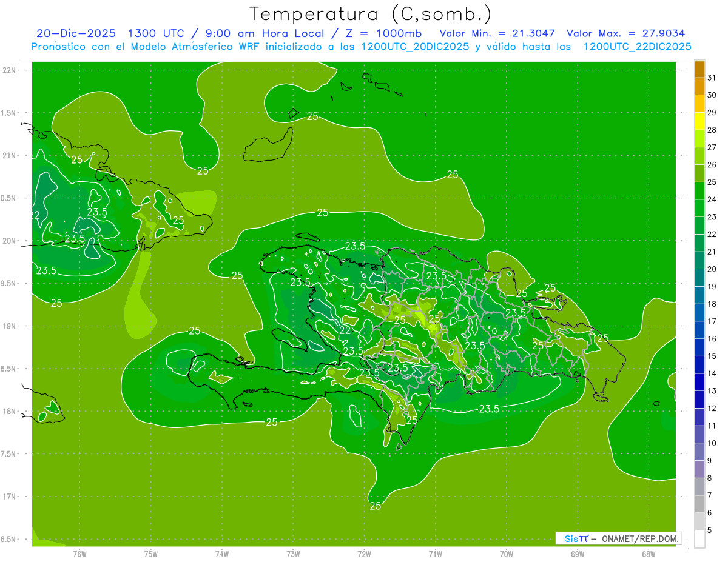Click the "22" value on the color scale
728x562 pixels.
pyautogui.click(x=712, y=234)
